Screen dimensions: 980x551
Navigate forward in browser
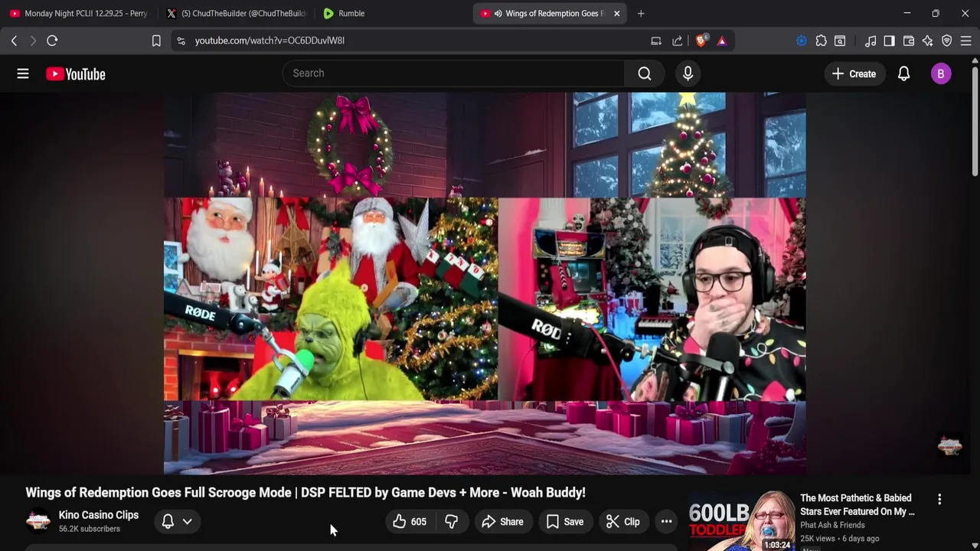click(33, 41)
